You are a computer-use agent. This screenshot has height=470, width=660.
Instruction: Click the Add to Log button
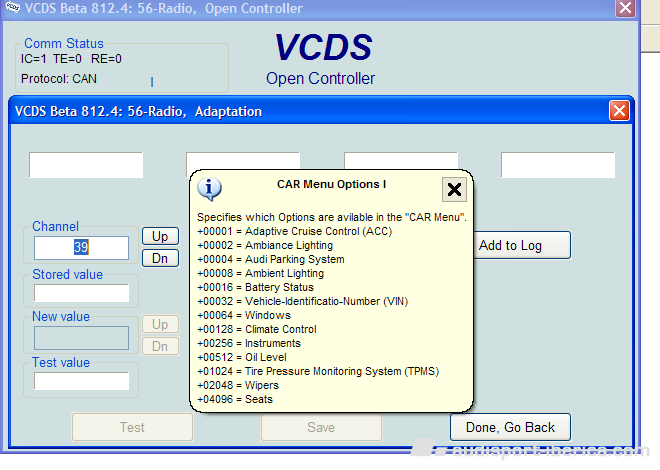[522, 245]
